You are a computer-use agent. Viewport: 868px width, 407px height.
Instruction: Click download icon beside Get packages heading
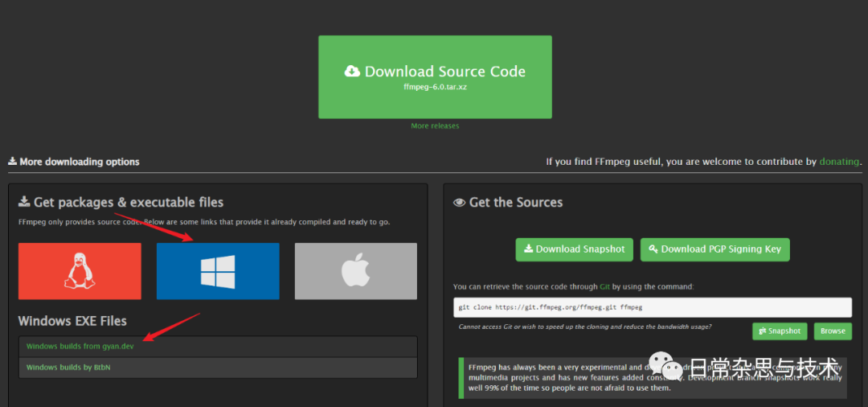coord(24,203)
